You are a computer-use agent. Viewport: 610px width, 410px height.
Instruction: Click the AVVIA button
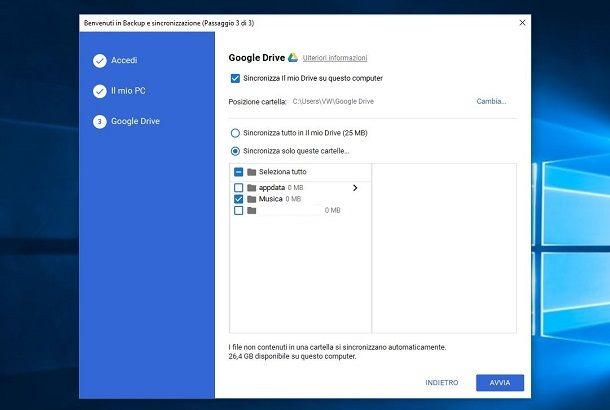pyautogui.click(x=500, y=383)
